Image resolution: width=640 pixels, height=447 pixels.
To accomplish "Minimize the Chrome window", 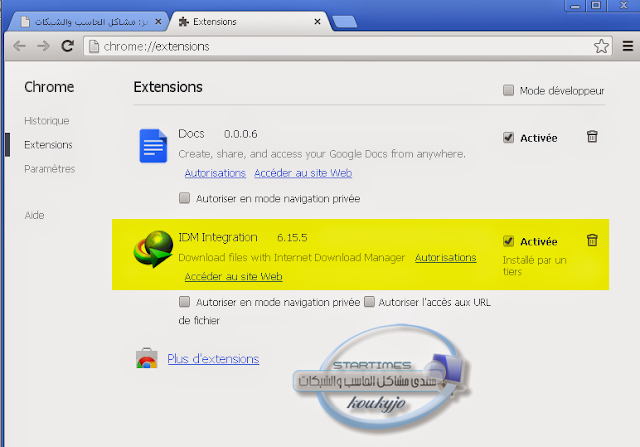I will (575, 6).
